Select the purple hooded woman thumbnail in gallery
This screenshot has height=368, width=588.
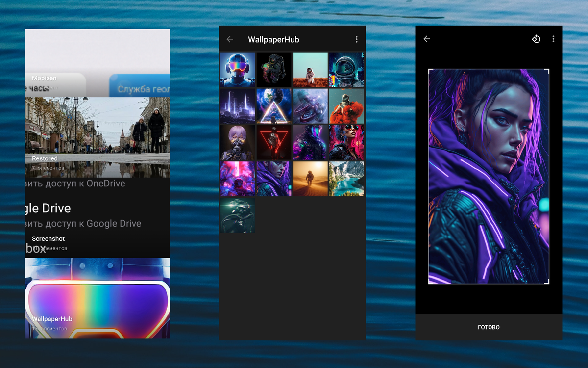[274, 179]
